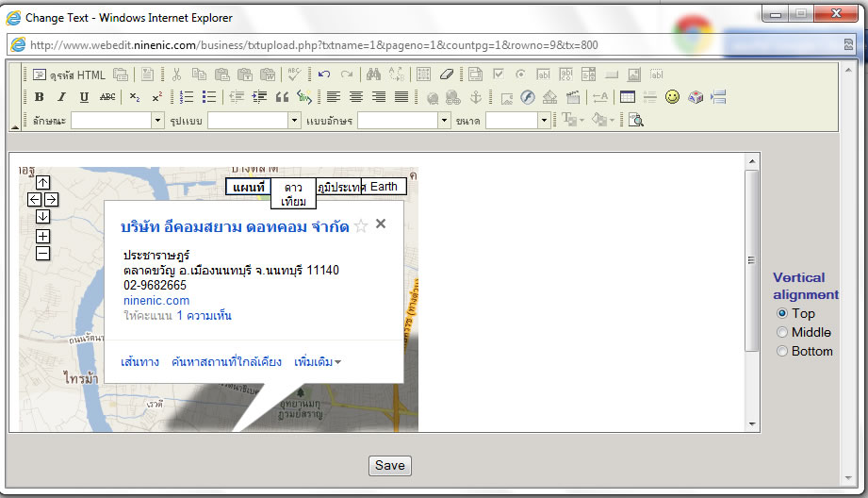The image size is (868, 498).
Task: Apply superscript formatting
Action: coord(157,97)
